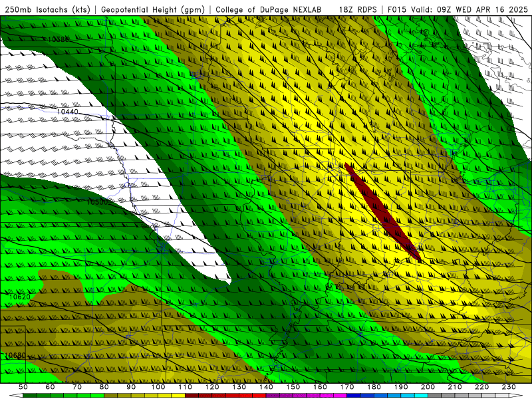
Task: Click the cyan swatch in the color legend
Action: pyautogui.click(x=421, y=395)
